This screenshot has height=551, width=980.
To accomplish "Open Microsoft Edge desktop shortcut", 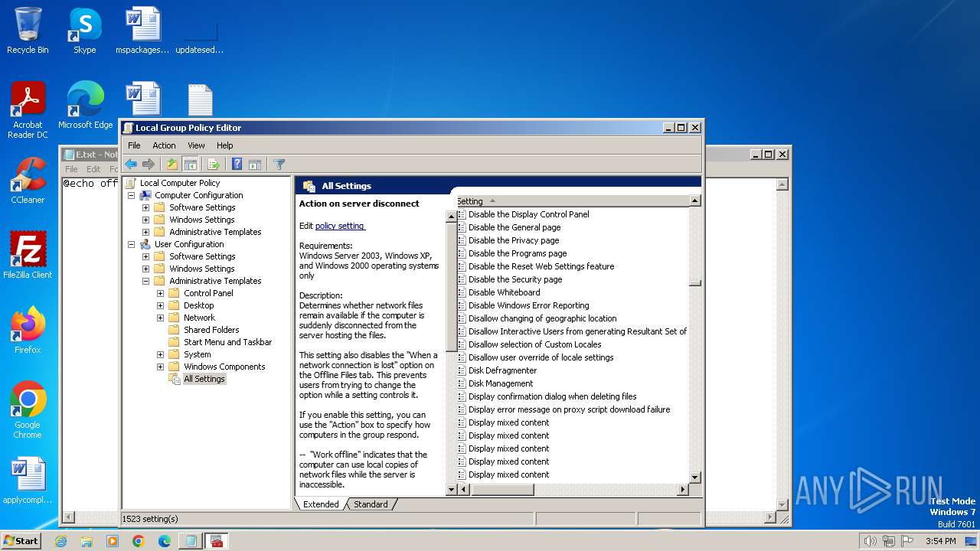I will point(85,106).
